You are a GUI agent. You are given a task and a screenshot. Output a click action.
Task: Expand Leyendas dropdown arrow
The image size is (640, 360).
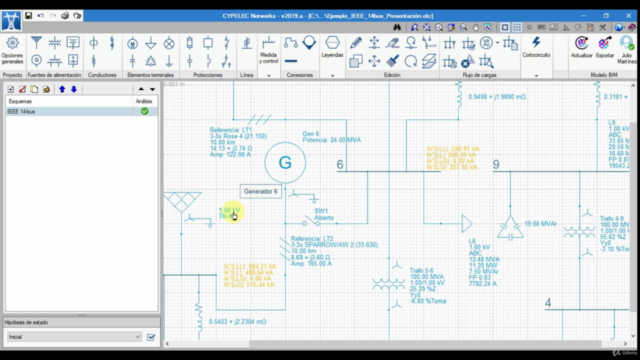[x=332, y=76]
